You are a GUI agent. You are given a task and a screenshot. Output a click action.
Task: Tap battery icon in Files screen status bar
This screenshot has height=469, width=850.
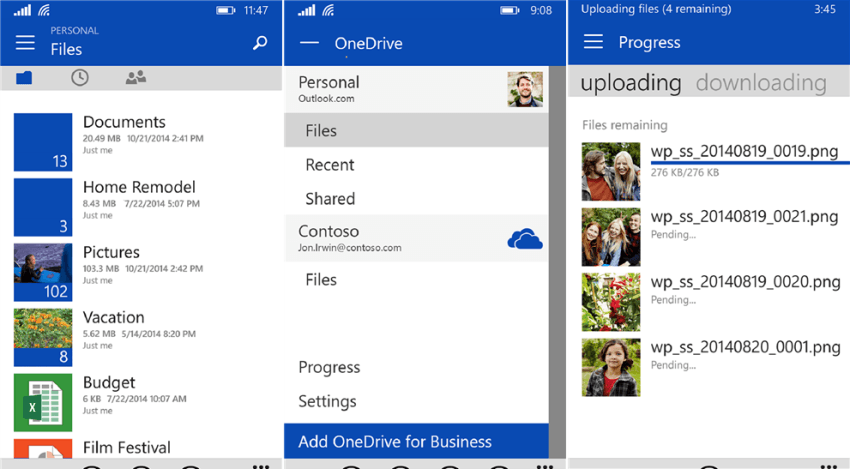pos(226,10)
